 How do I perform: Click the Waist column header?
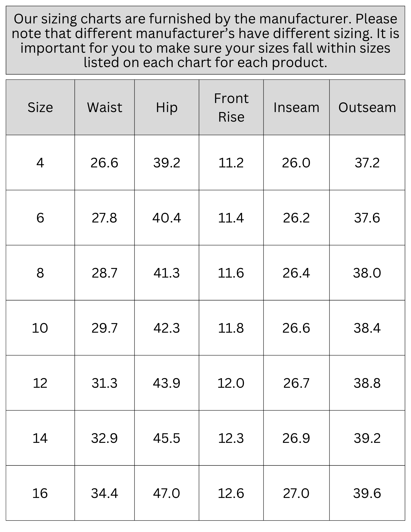(105, 107)
